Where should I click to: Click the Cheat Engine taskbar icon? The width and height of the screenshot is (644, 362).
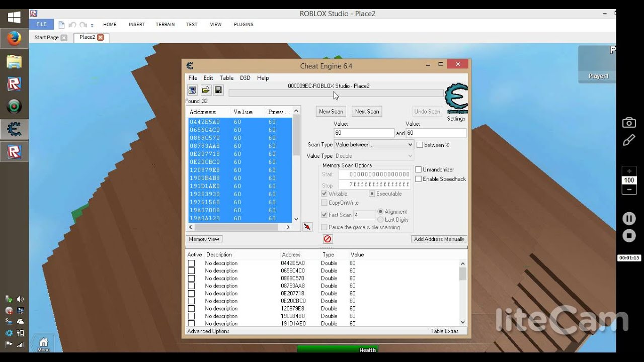tap(14, 129)
